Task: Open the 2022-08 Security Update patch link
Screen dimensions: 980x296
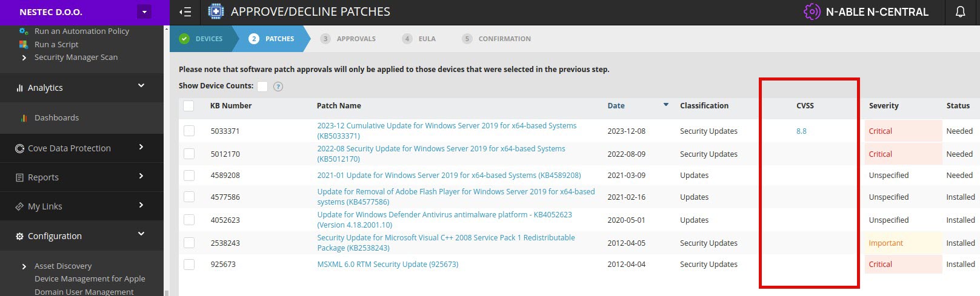Action: coord(441,154)
